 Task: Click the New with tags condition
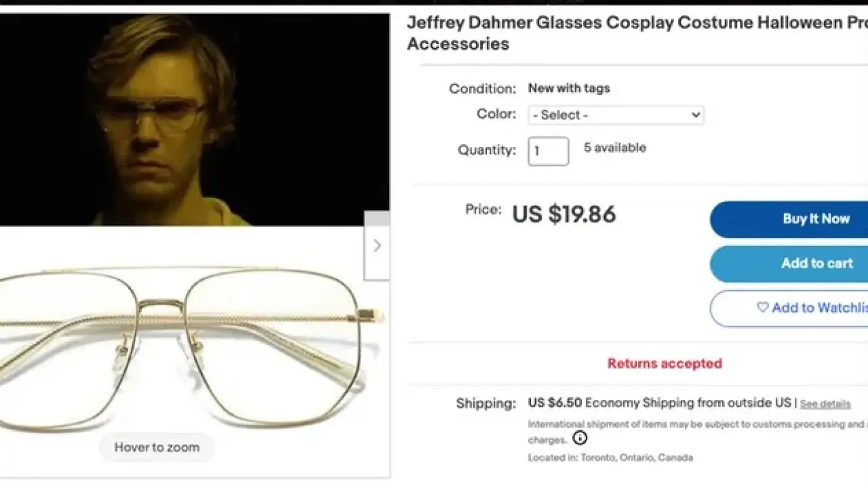click(x=569, y=88)
